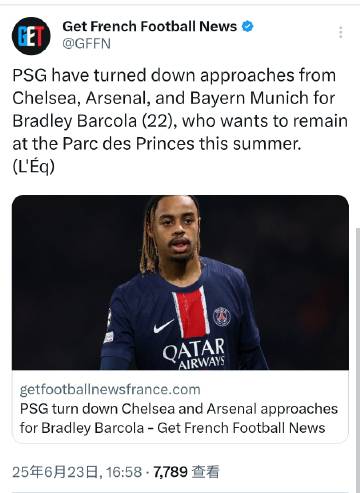360x493 pixels.
Task: Click the tweet timestamp 25年6月23日, 16:58
Action: (x=77, y=472)
